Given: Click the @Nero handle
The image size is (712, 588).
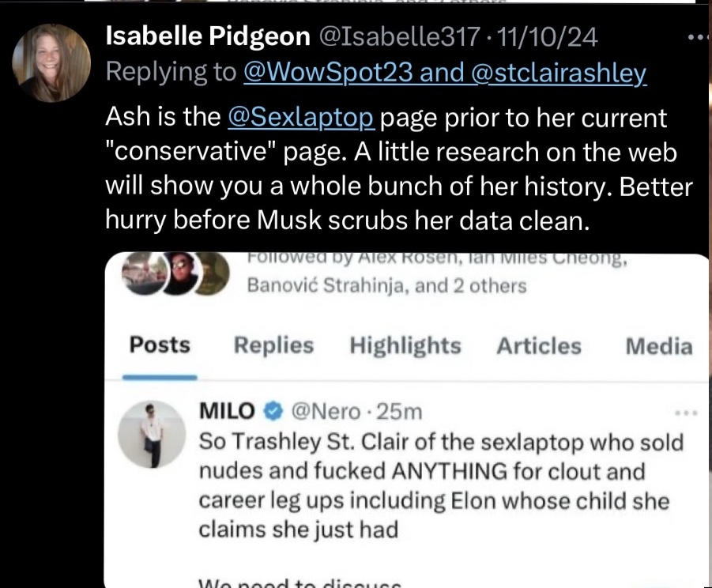Looking at the screenshot, I should click(326, 412).
